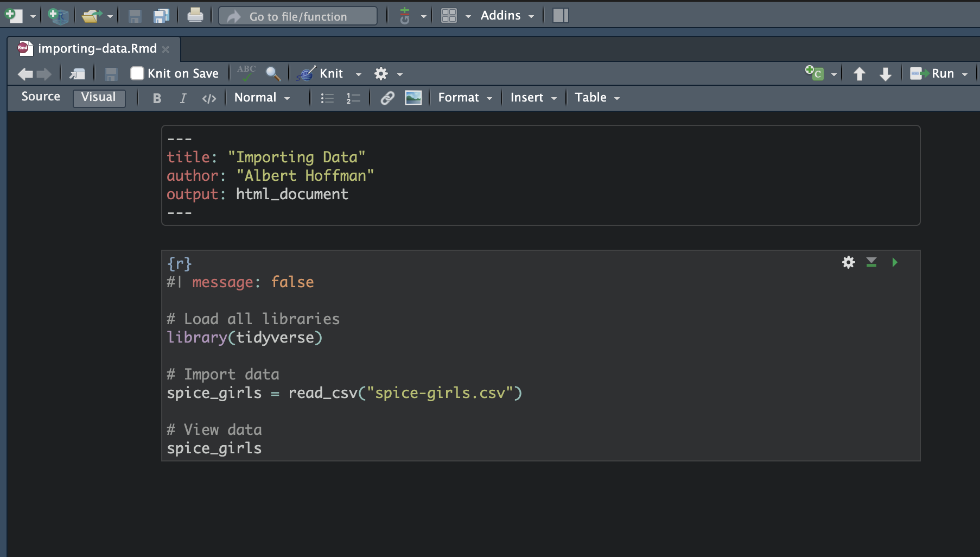Toggle italic formatting
This screenshot has width=980, height=557.
point(183,98)
